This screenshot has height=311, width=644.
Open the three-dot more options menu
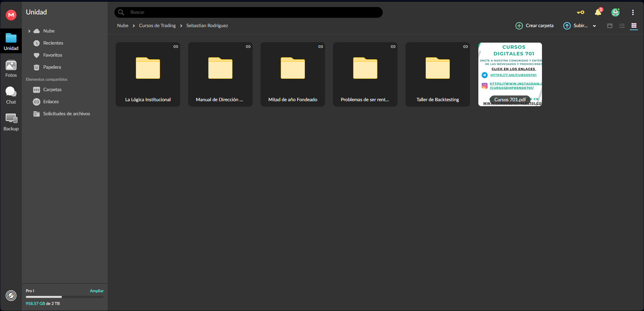click(x=633, y=12)
